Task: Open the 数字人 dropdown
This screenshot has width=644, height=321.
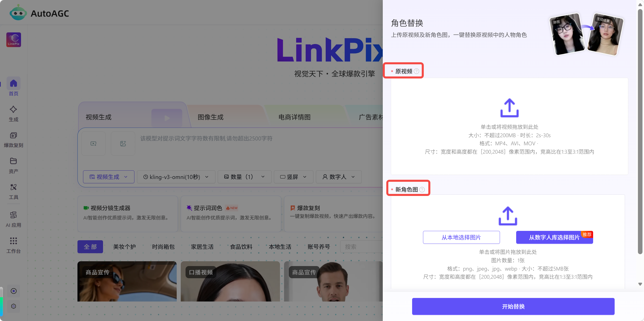Action: point(339,177)
